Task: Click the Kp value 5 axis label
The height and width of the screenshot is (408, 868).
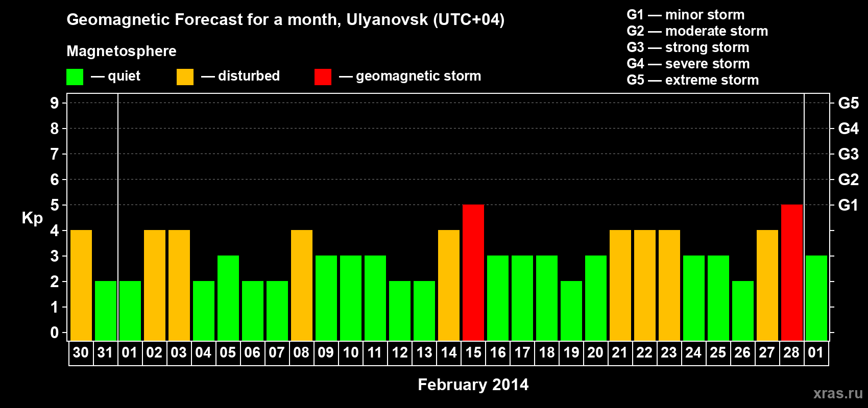Action: pyautogui.click(x=55, y=205)
